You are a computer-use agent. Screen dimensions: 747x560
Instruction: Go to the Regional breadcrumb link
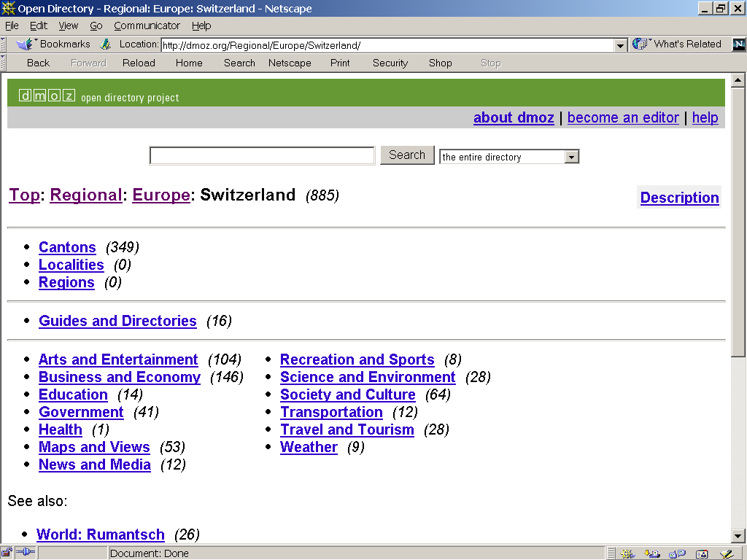pyautogui.click(x=86, y=195)
